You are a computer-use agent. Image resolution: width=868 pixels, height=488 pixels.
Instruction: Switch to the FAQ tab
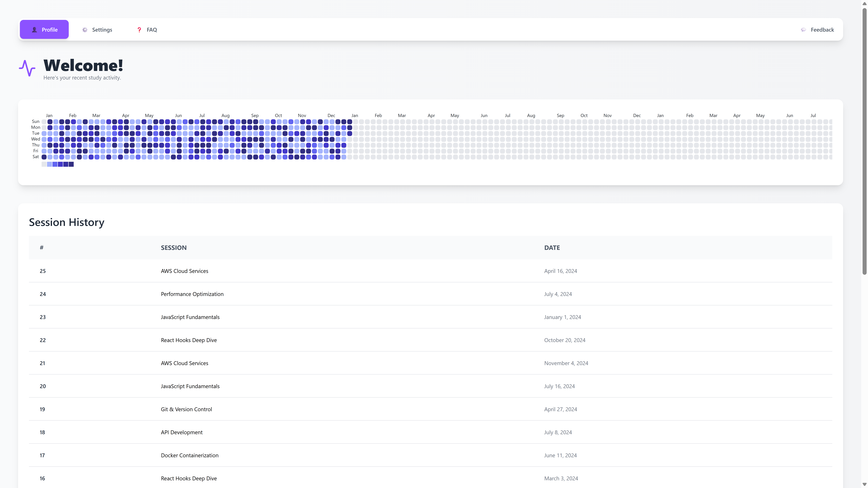pyautogui.click(x=147, y=30)
